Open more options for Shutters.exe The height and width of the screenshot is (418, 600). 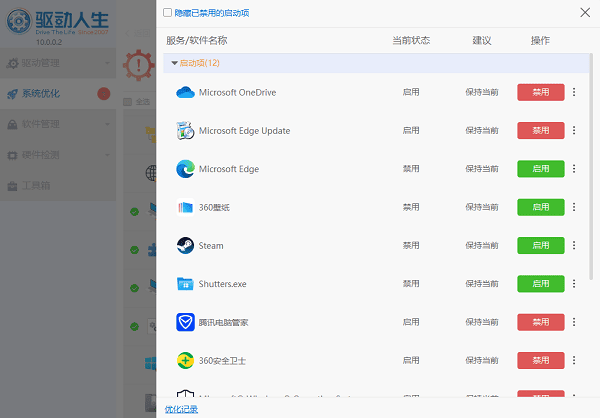click(x=574, y=283)
